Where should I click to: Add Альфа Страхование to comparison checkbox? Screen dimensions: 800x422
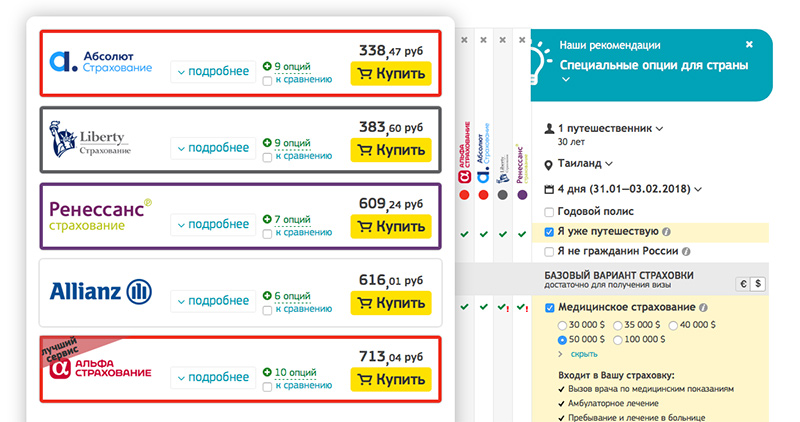tap(267, 387)
